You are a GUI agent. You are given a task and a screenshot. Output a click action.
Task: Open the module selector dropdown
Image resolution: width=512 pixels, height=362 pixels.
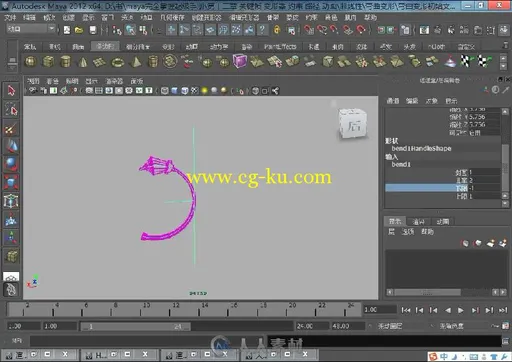[x=31, y=29]
